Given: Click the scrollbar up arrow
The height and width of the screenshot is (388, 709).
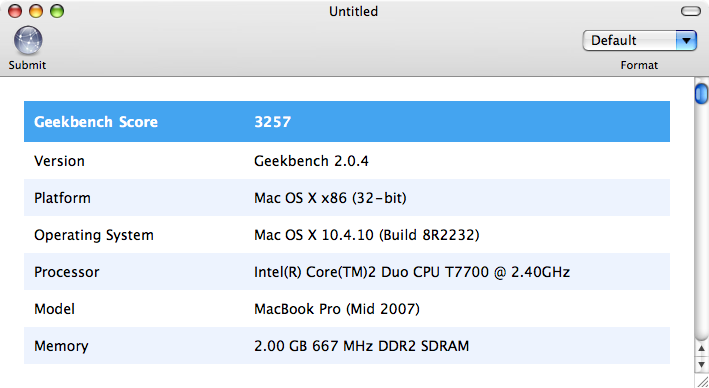Looking at the screenshot, I should tap(701, 348).
